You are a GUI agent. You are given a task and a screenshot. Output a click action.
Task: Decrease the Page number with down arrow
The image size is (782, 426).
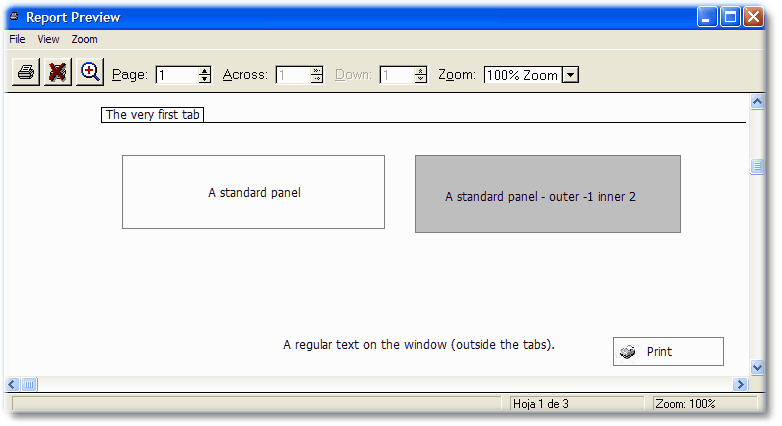[x=204, y=79]
